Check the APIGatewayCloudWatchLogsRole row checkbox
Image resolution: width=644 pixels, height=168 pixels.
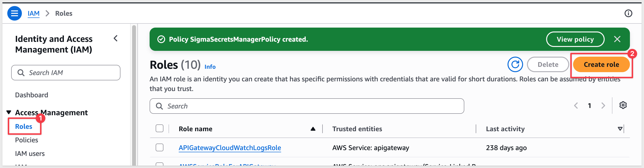[160, 148]
